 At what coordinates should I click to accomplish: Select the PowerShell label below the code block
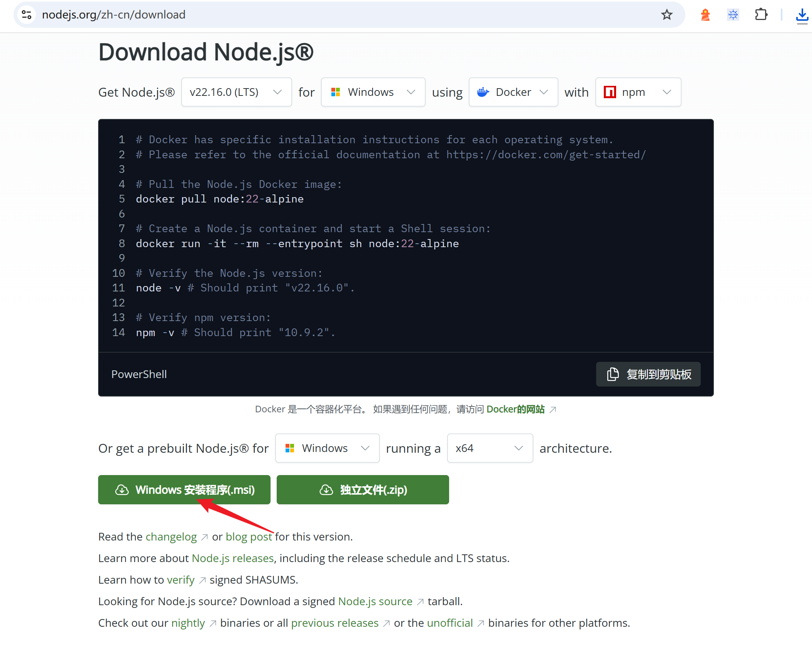[139, 374]
